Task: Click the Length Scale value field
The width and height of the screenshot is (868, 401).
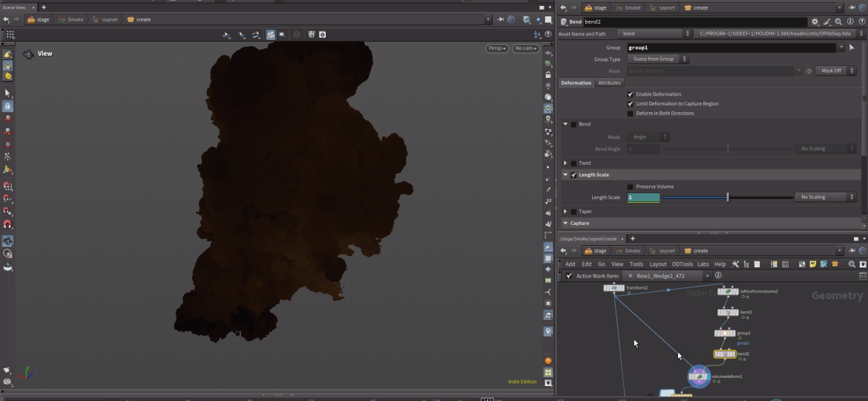Action: [643, 198]
